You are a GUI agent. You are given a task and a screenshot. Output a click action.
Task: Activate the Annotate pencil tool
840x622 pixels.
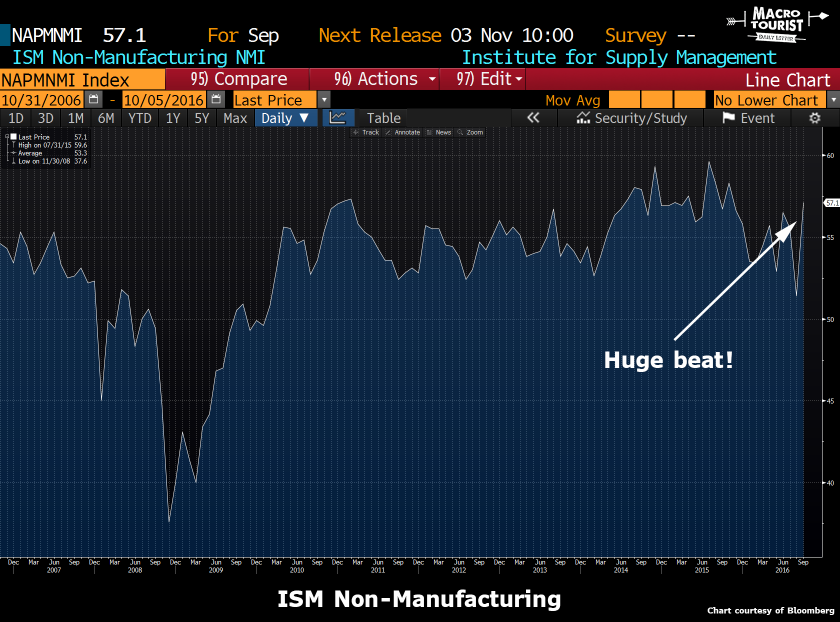tap(402, 132)
